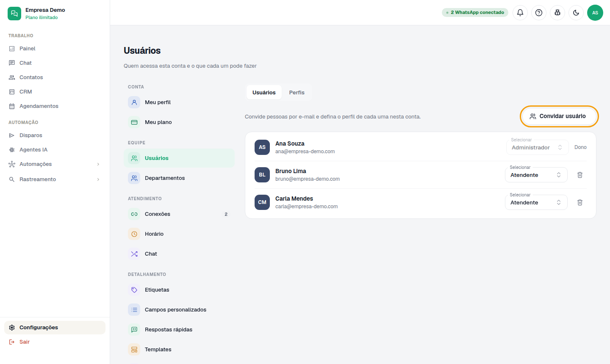Select the Usuários tab
Screen dimensions: 610x364
point(264,93)
